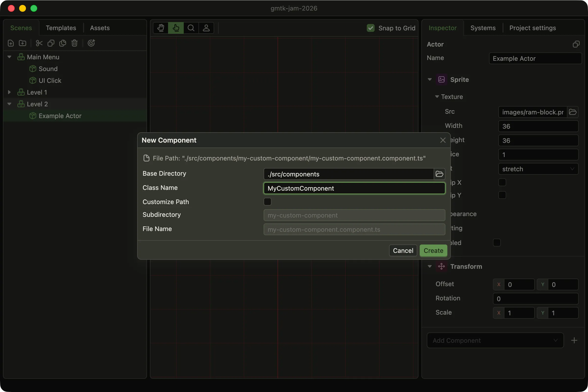Collapse the Transform section
This screenshot has width=588, height=392.
click(429, 267)
